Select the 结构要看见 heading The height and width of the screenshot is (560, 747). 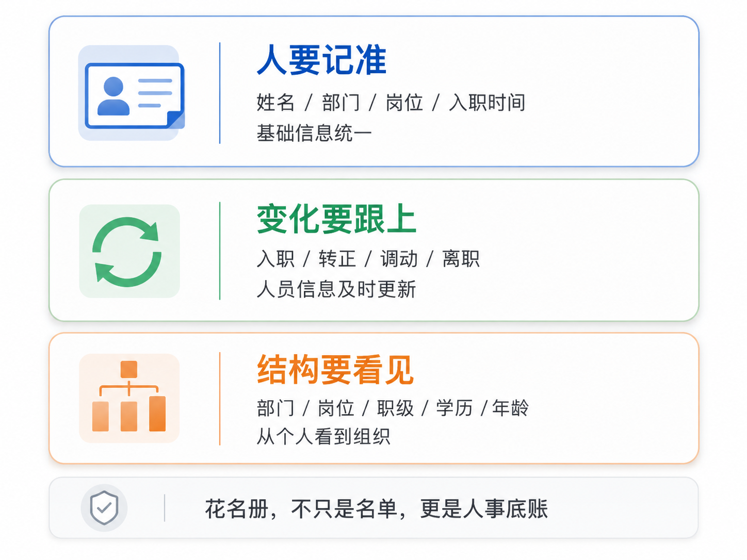tap(335, 370)
